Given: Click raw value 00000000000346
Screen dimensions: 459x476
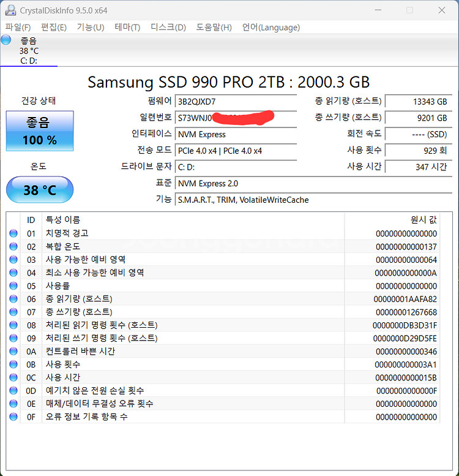Looking at the screenshot, I should pos(406,352).
